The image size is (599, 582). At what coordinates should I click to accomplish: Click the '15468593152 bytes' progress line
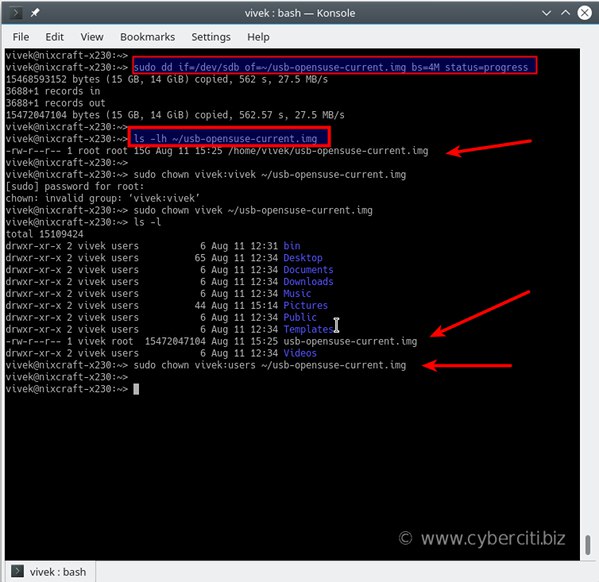pyautogui.click(x=167, y=79)
